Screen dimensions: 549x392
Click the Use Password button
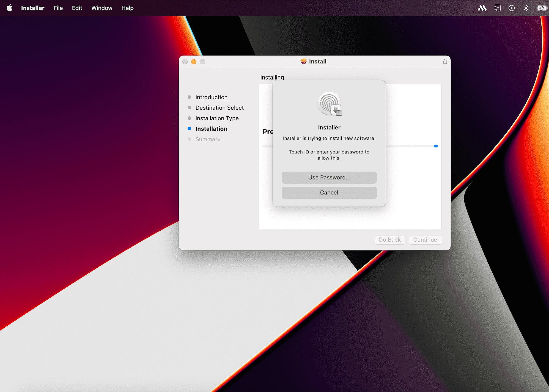pos(329,177)
